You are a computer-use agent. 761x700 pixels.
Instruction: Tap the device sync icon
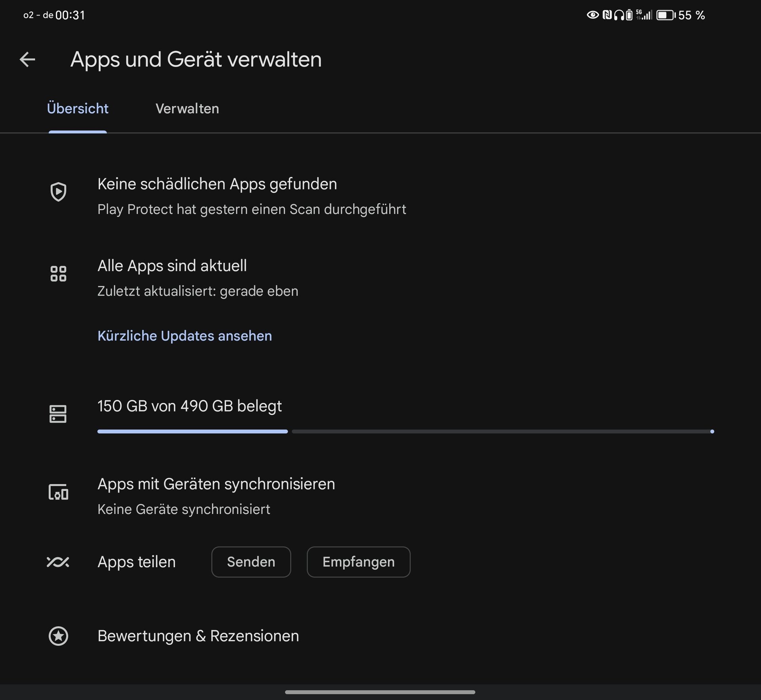(58, 492)
